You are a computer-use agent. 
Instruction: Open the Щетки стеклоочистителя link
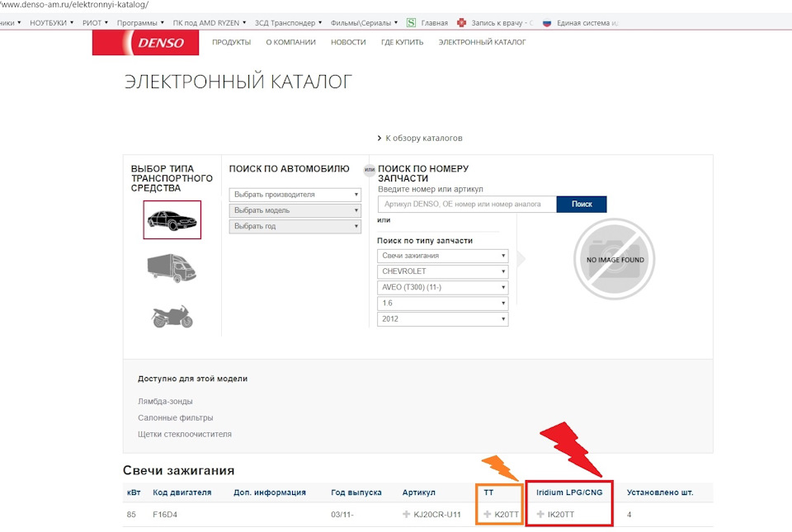tap(185, 434)
